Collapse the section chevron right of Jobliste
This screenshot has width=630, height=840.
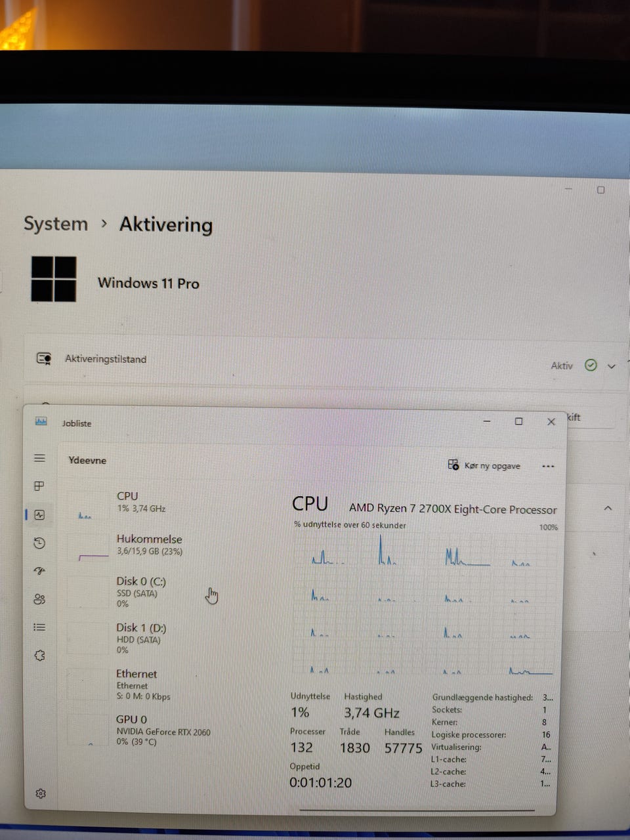[608, 509]
